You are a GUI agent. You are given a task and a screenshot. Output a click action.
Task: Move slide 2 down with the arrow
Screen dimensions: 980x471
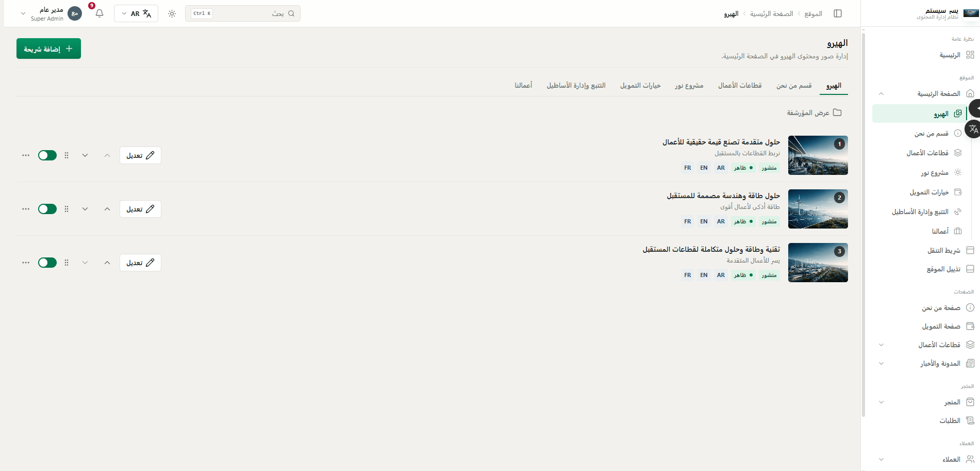(x=85, y=209)
